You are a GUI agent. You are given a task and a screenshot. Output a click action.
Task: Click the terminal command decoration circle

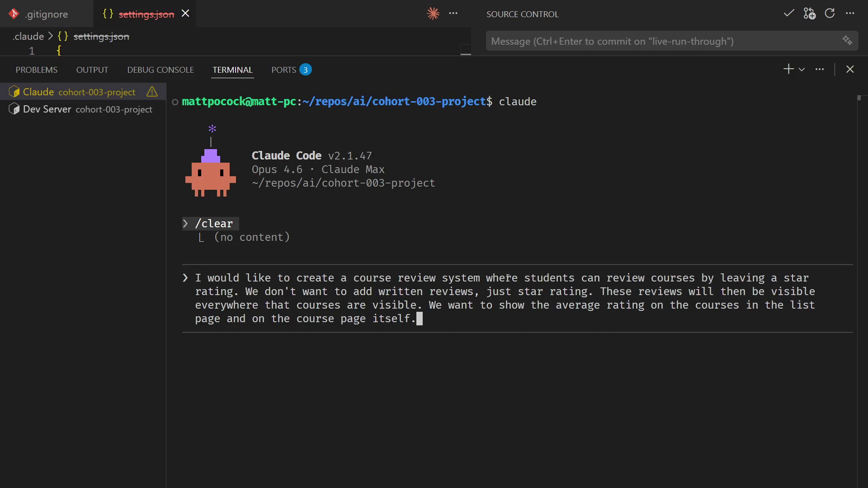175,102
